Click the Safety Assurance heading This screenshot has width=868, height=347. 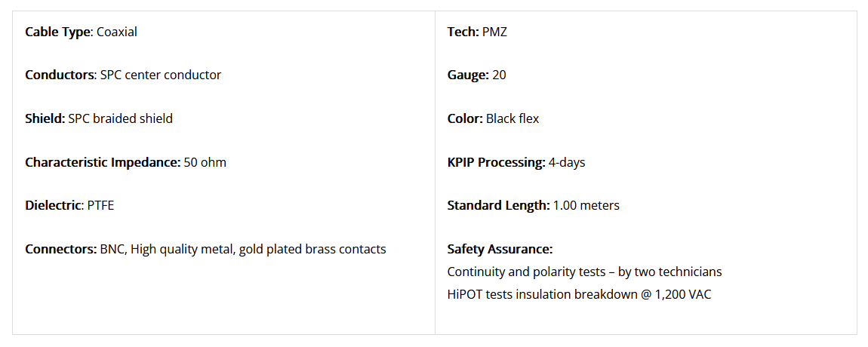500,249
